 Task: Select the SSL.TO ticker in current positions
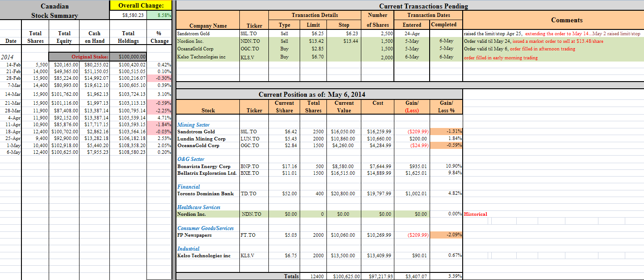[x=249, y=132]
